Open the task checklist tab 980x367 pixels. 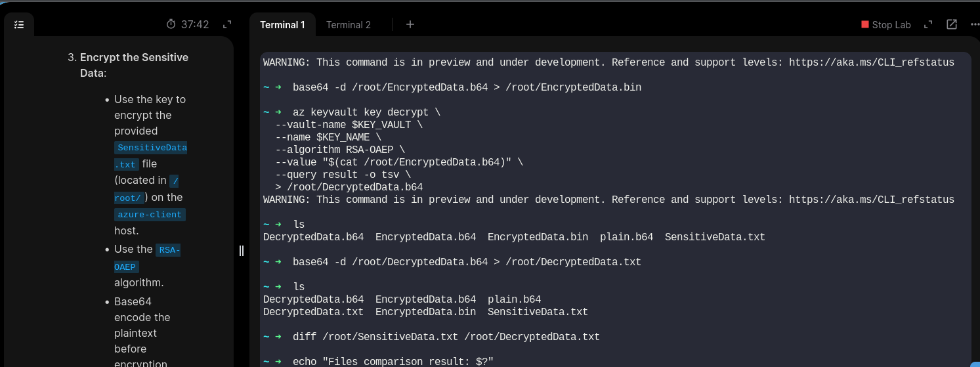click(x=19, y=25)
